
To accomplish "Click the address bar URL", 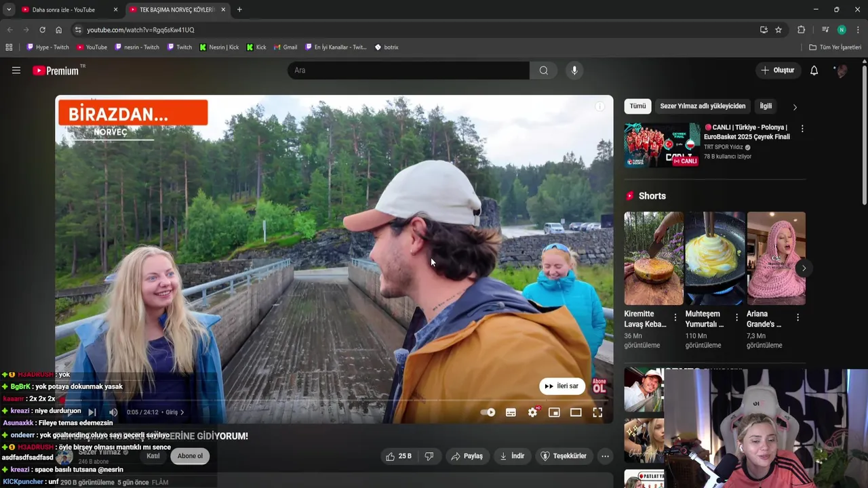I will (x=140, y=30).
